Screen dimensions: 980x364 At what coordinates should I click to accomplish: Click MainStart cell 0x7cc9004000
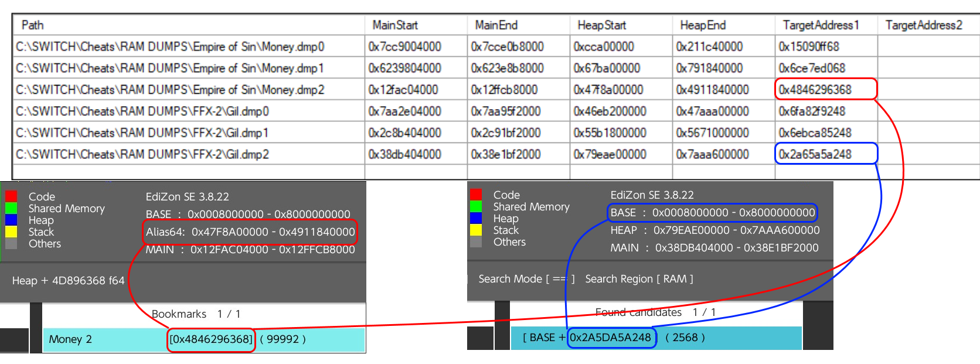(x=416, y=46)
